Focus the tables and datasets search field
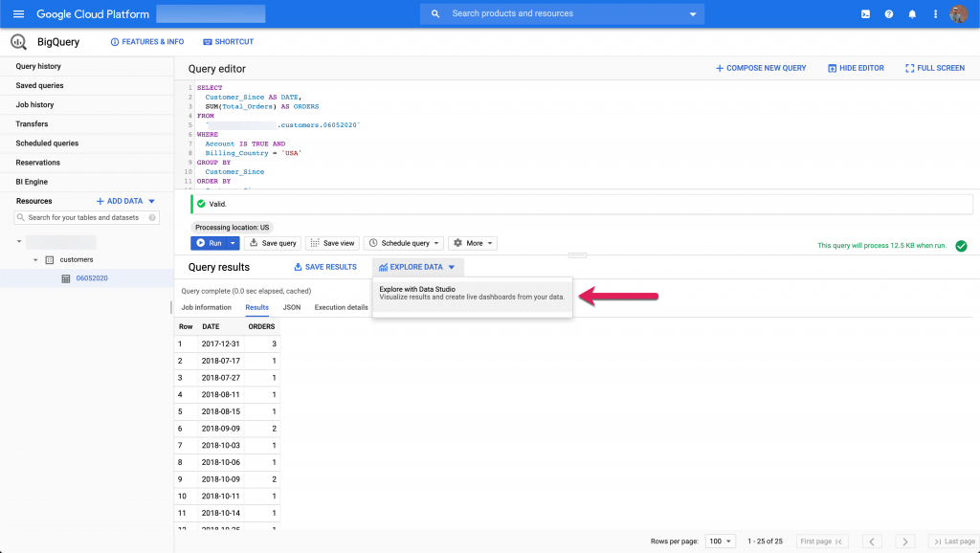 (x=86, y=217)
